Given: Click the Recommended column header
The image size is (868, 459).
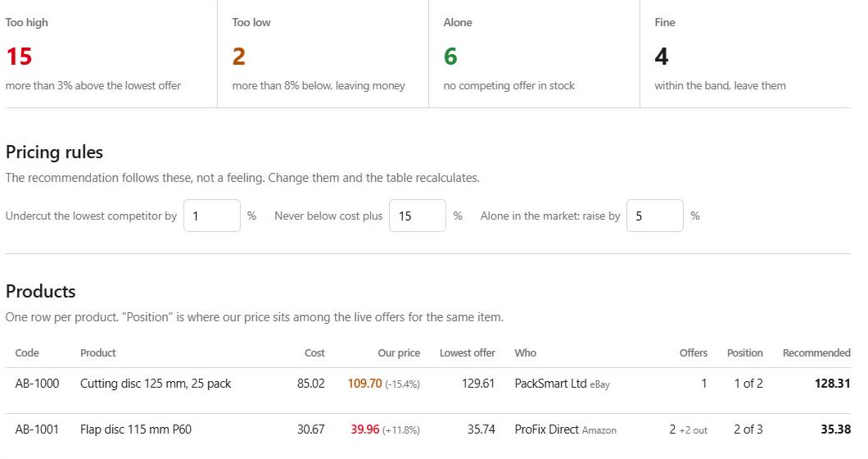Looking at the screenshot, I should click(816, 352).
